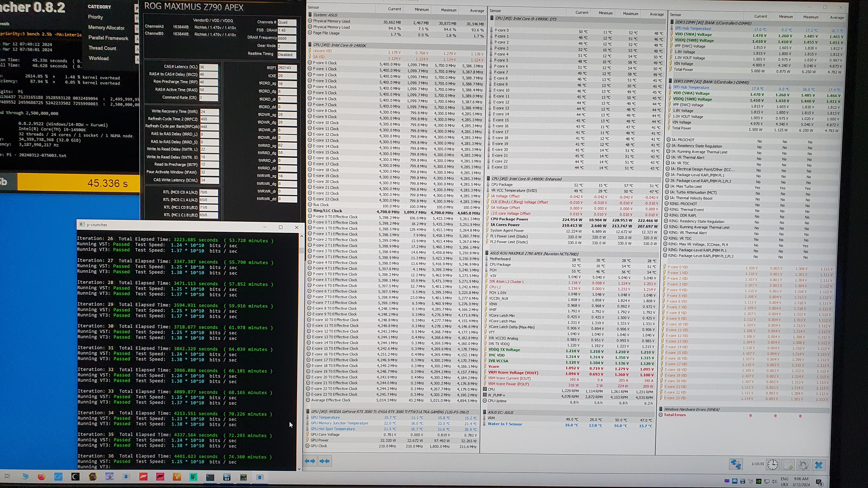The image size is (868, 488).
Task: Open the green circuit board taskbar icon
Action: pyautogui.click(x=243, y=477)
